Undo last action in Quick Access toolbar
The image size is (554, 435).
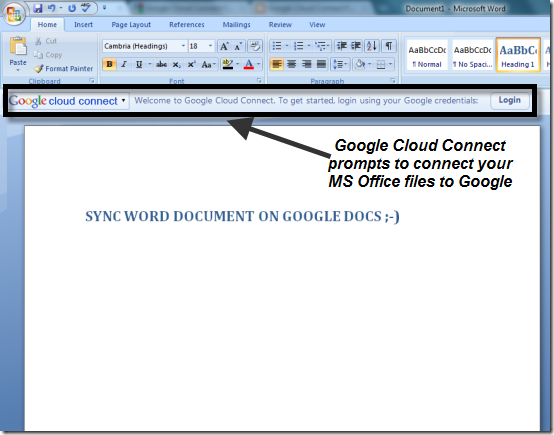pos(52,8)
